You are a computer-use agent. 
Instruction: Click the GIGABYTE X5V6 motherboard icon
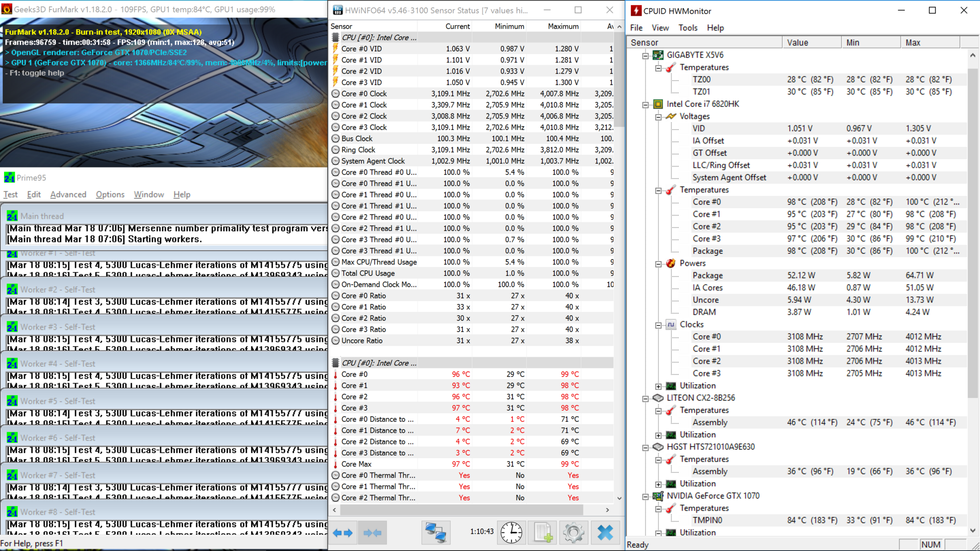[658, 55]
